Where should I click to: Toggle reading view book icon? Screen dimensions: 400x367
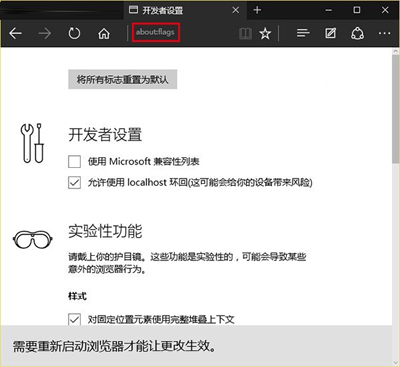(245, 33)
